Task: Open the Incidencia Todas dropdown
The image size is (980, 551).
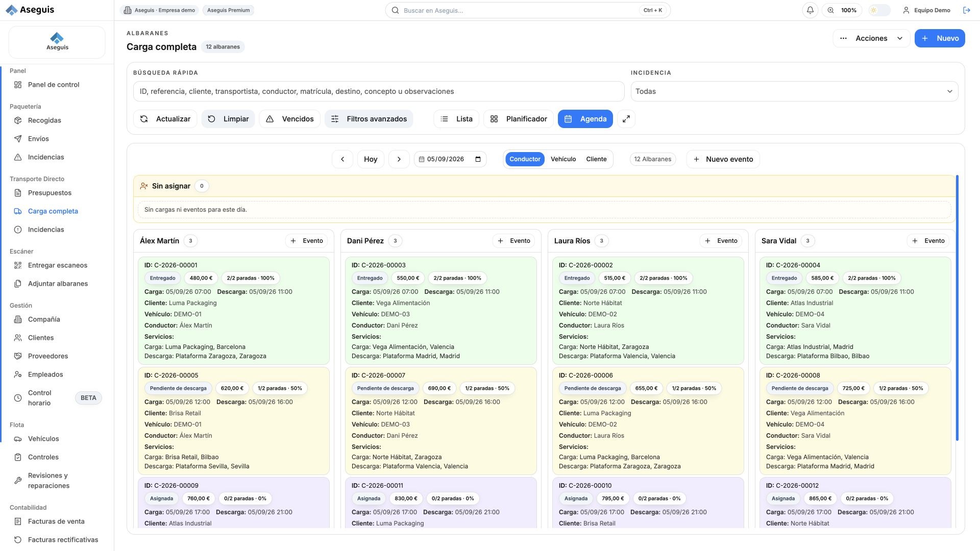Action: pyautogui.click(x=794, y=91)
